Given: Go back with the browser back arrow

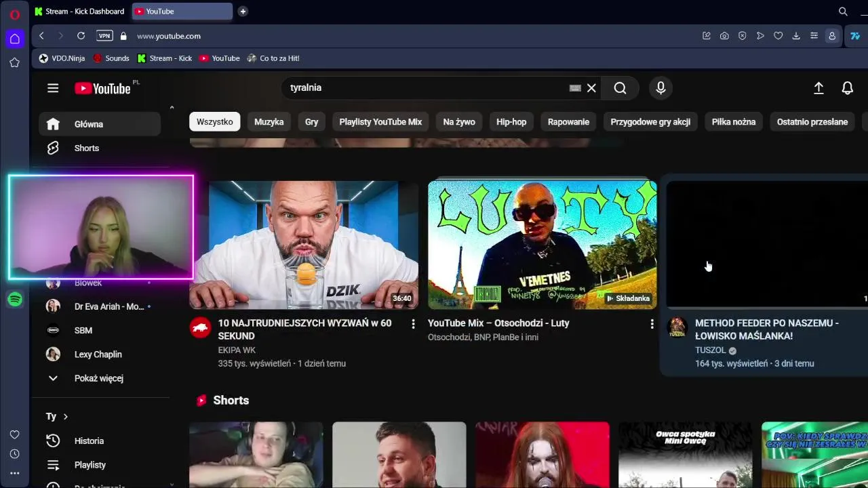Looking at the screenshot, I should click(41, 36).
